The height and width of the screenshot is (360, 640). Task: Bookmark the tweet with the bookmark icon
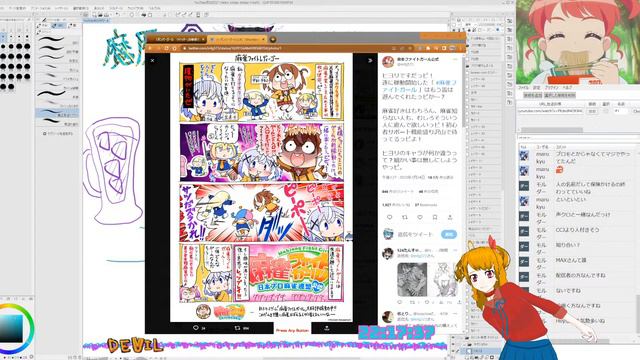coord(435,217)
